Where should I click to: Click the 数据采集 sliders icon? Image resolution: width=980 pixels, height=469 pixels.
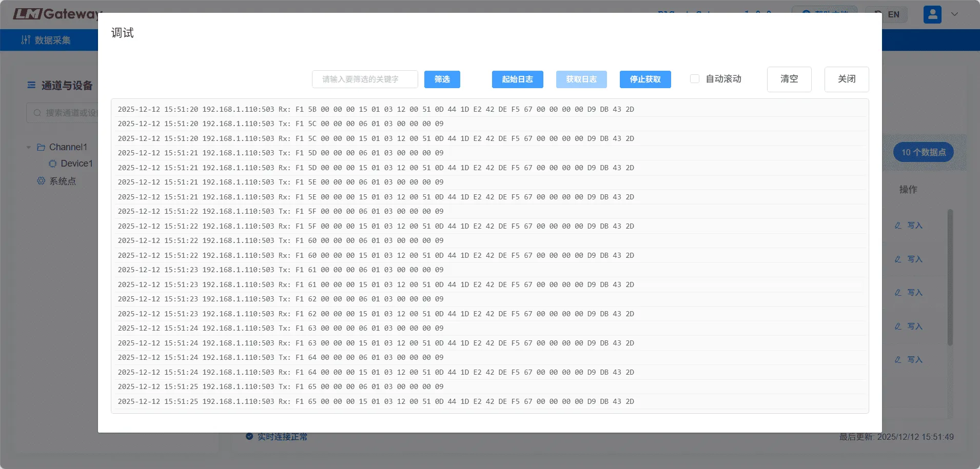pyautogui.click(x=26, y=40)
